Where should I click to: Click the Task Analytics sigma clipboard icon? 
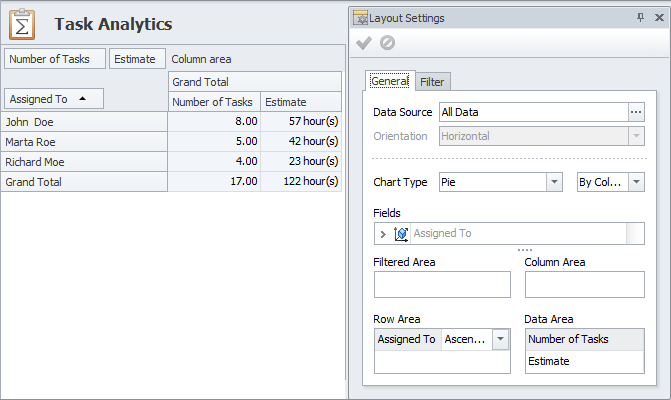tap(22, 24)
